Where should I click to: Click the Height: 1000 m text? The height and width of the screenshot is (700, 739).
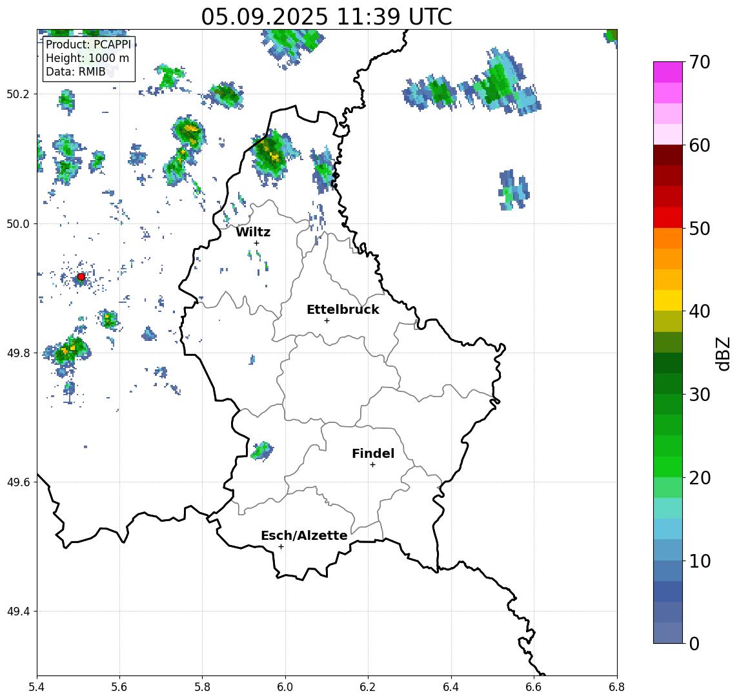point(87,59)
